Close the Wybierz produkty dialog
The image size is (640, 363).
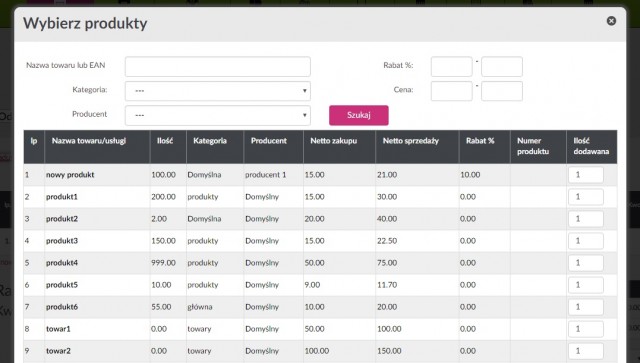coord(611,21)
